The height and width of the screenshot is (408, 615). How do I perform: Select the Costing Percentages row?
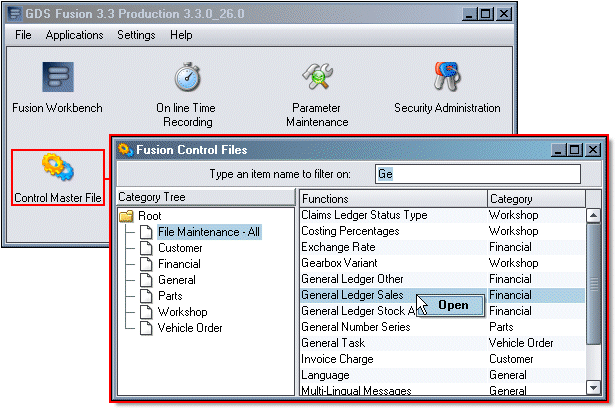click(442, 231)
